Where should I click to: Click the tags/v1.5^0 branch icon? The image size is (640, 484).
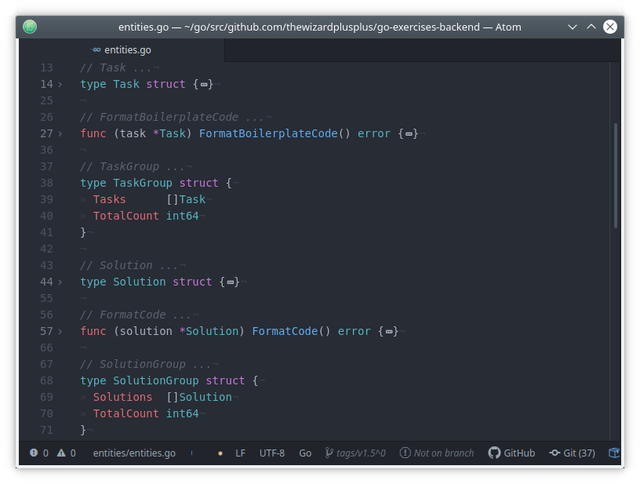[x=329, y=453]
